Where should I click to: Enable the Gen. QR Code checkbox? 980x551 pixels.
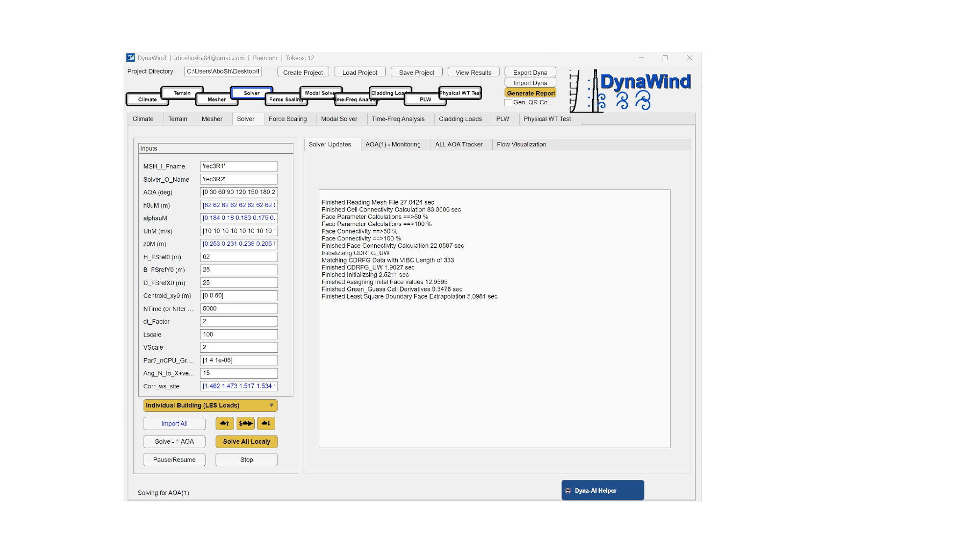[x=508, y=103]
